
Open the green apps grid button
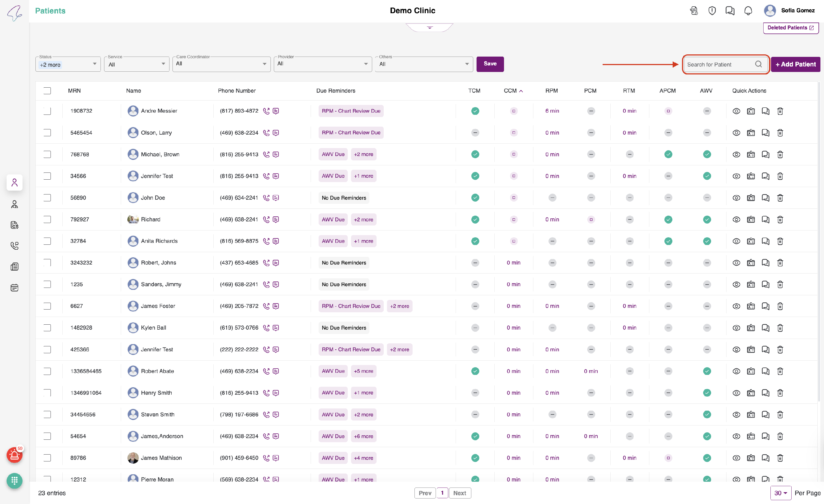click(14, 481)
